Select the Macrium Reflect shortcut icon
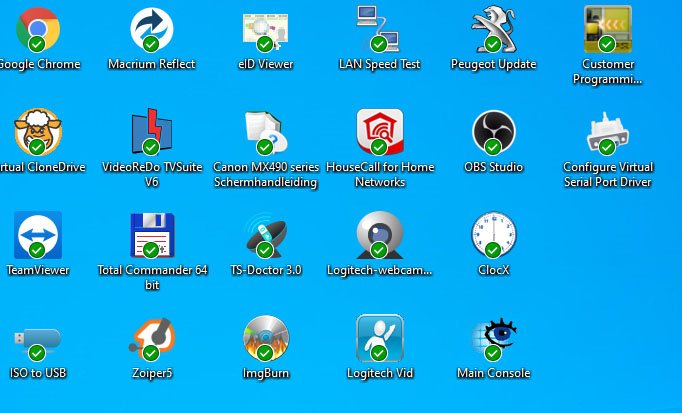This screenshot has width=682, height=413. 151,30
